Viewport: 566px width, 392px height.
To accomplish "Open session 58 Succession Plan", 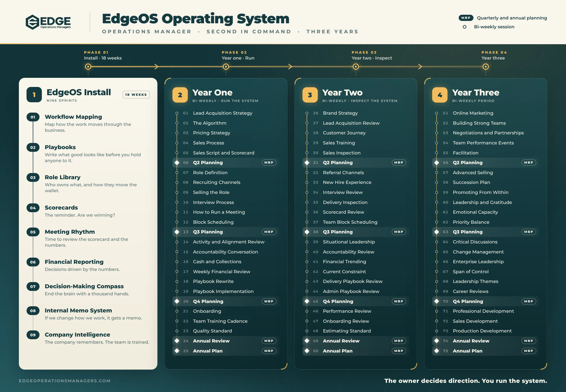I will [x=486, y=182].
